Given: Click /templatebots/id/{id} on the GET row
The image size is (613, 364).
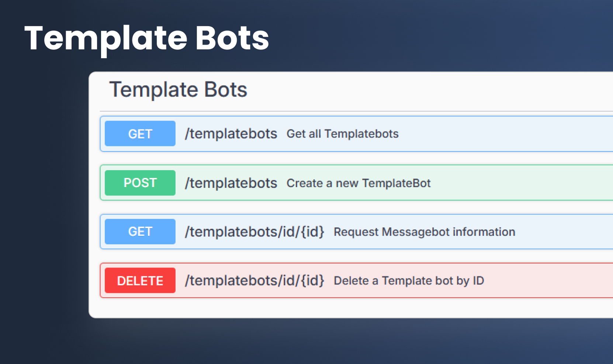Looking at the screenshot, I should coord(255,231).
